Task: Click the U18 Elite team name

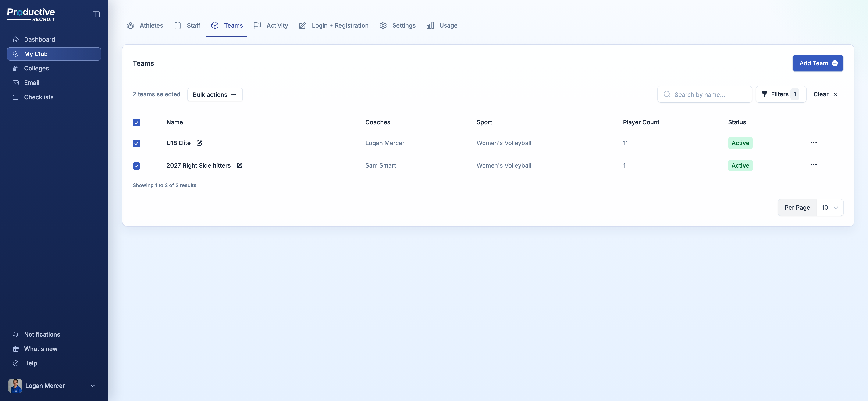Action: click(x=179, y=143)
